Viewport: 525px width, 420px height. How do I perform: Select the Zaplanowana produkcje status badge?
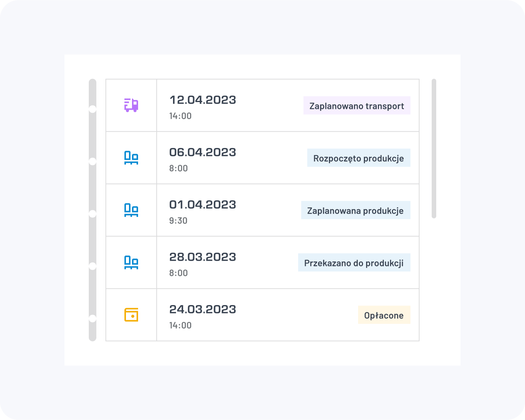[355, 210]
